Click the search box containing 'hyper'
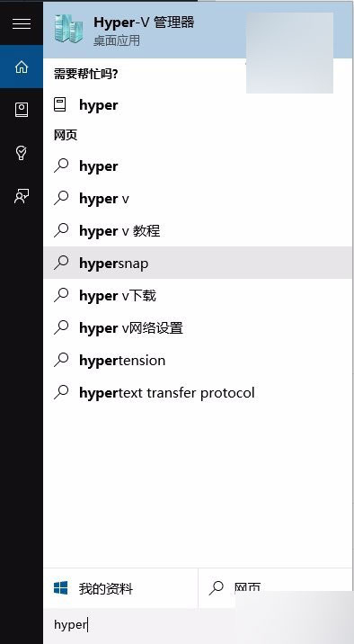This screenshot has height=644, width=354. 198,625
